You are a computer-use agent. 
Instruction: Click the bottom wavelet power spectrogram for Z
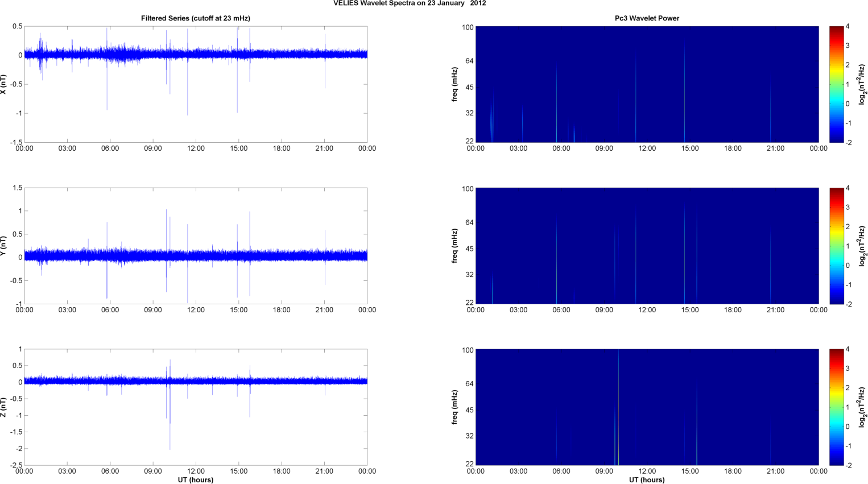647,407
